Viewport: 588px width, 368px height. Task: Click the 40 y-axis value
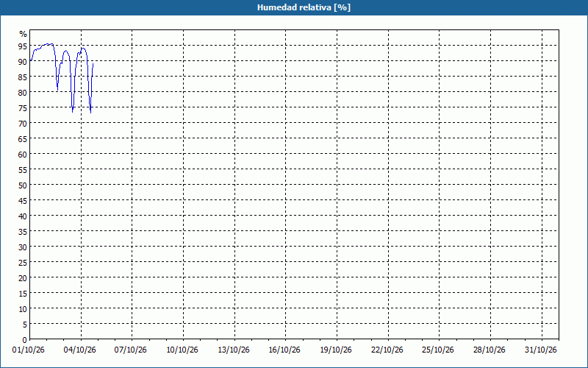(23, 216)
